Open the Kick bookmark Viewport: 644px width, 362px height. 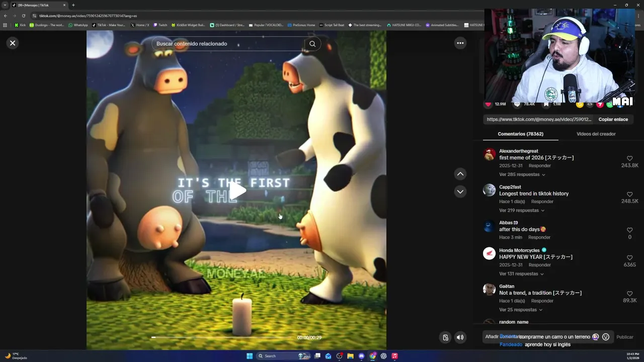coord(20,25)
